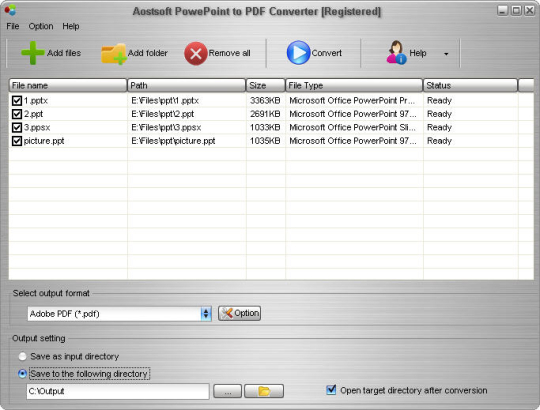540x410 pixels.
Task: Open the Adobe PDF output format dropdown
Action: [x=119, y=314]
